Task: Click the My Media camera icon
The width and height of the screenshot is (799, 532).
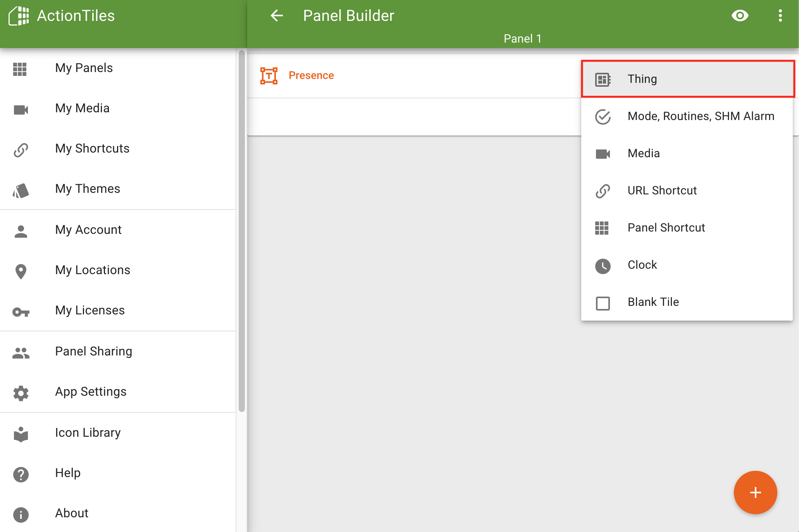Action: (21, 110)
